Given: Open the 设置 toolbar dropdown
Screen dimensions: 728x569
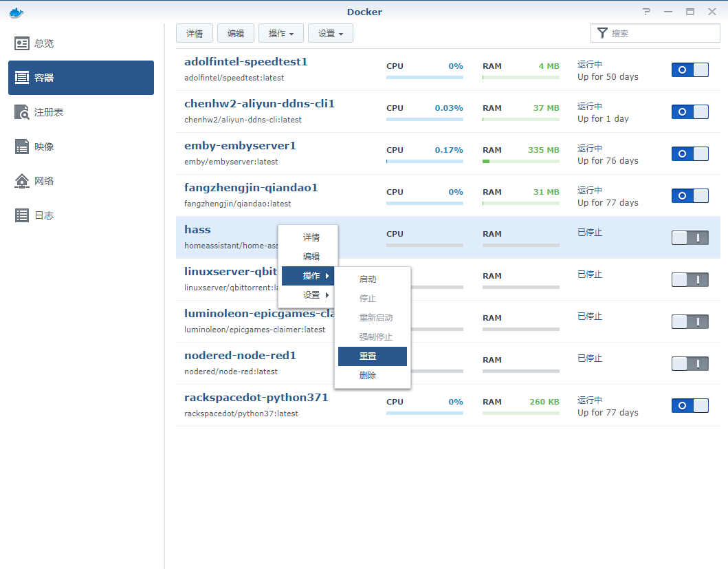Looking at the screenshot, I should coord(331,34).
